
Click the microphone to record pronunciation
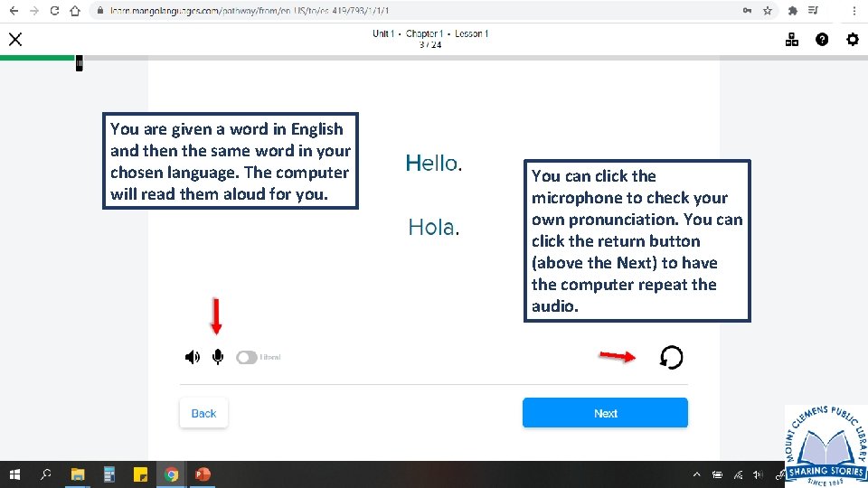218,357
